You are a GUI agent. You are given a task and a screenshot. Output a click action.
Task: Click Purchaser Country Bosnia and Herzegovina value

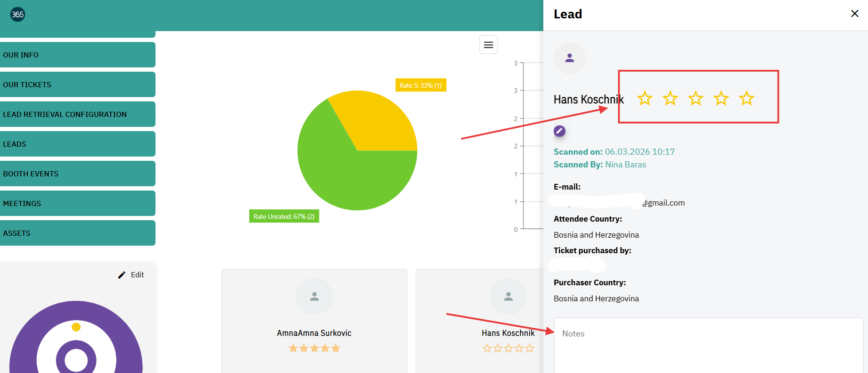coord(596,298)
